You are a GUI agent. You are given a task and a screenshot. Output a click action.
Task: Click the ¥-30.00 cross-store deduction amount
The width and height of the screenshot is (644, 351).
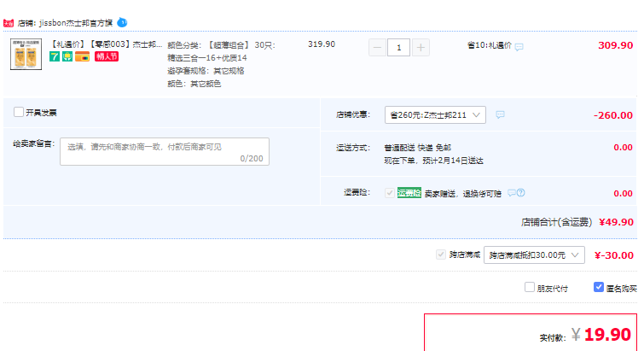(613, 255)
